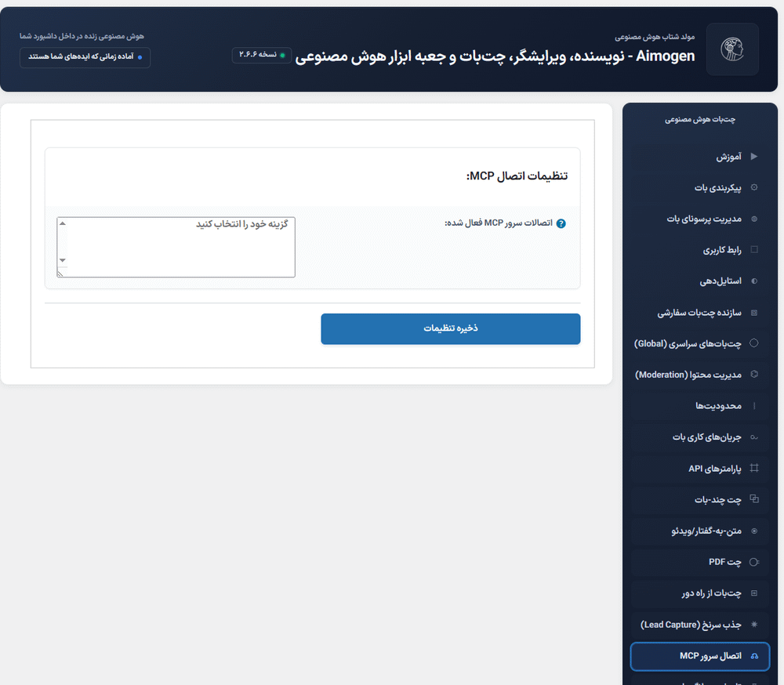Select the چت‌بات‌های سراسری globe icon

pyautogui.click(x=753, y=343)
